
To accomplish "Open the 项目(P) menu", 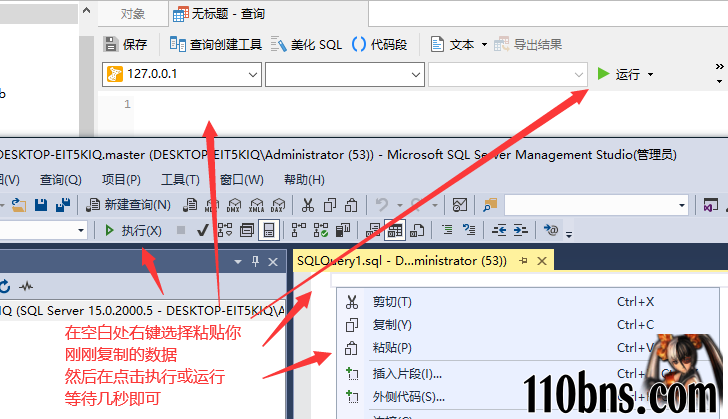I will (x=121, y=180).
